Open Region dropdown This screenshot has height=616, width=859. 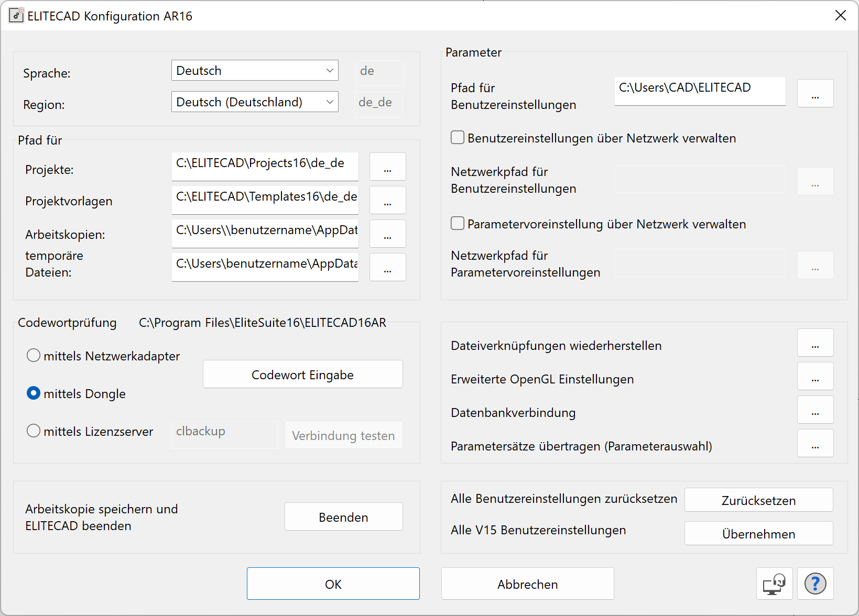pyautogui.click(x=255, y=102)
